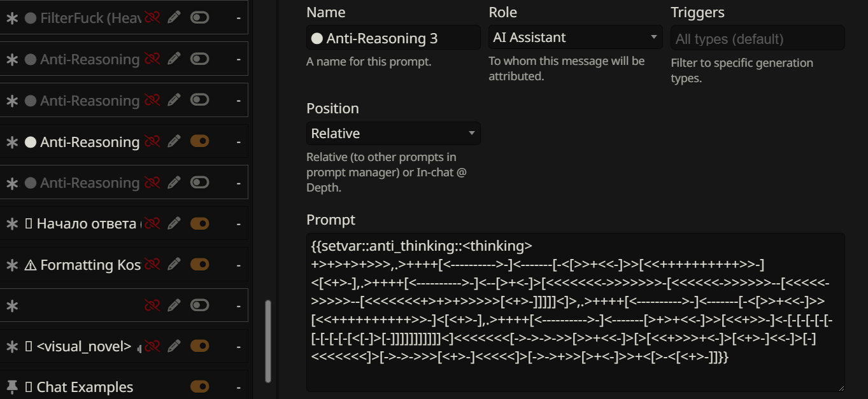Open the Triggers 'All types (default)' selector
The image size is (868, 399).
[x=758, y=38]
